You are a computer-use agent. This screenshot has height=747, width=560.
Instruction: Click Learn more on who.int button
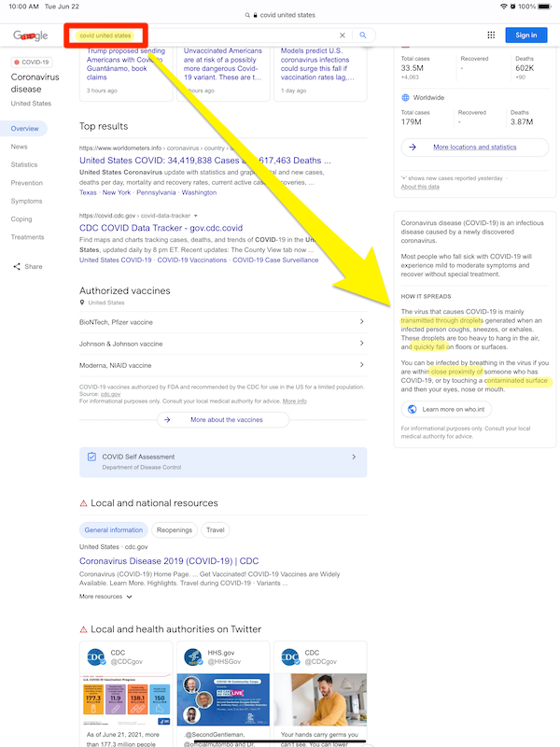coord(446,409)
